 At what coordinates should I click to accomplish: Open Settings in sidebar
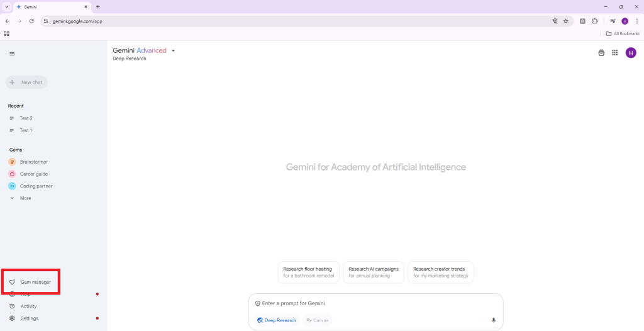(24, 318)
